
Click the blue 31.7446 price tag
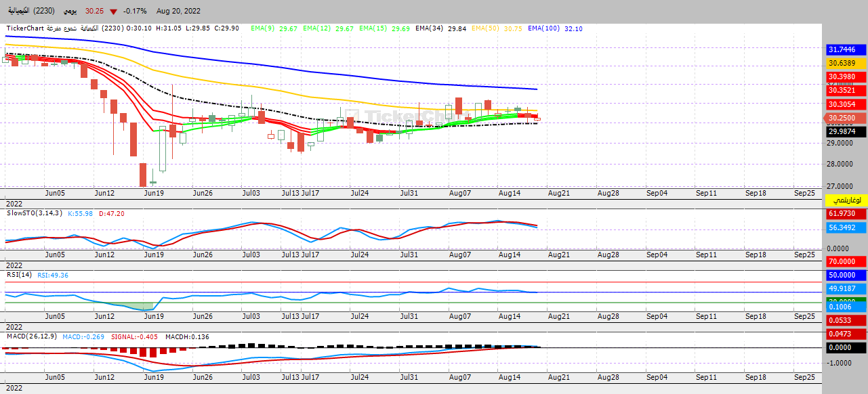[x=846, y=49]
